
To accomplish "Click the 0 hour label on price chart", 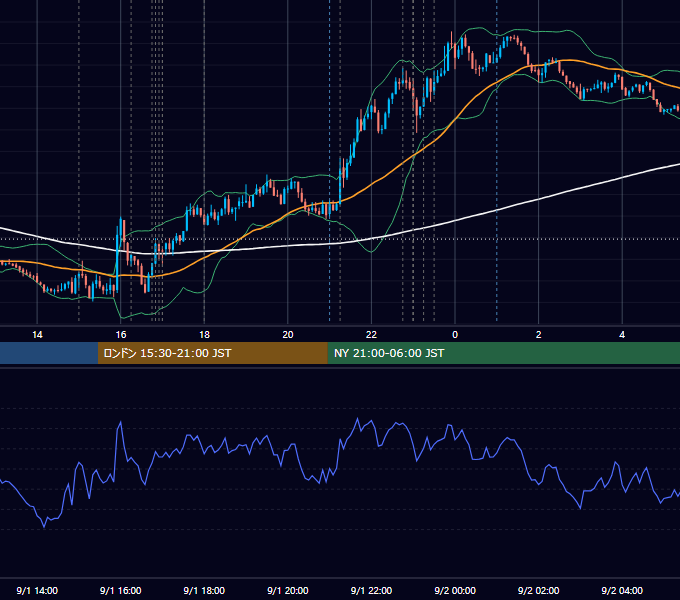I will 455,335.
